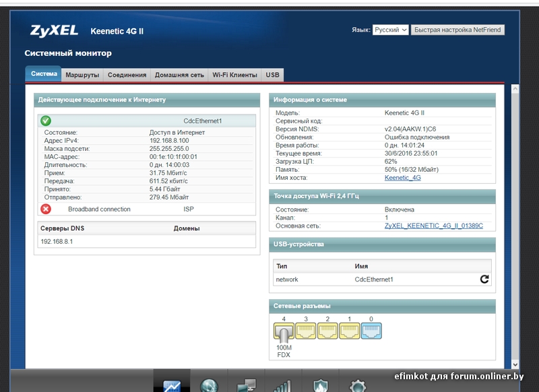
Task: Select network port 4 icon with cable
Action: point(284,331)
